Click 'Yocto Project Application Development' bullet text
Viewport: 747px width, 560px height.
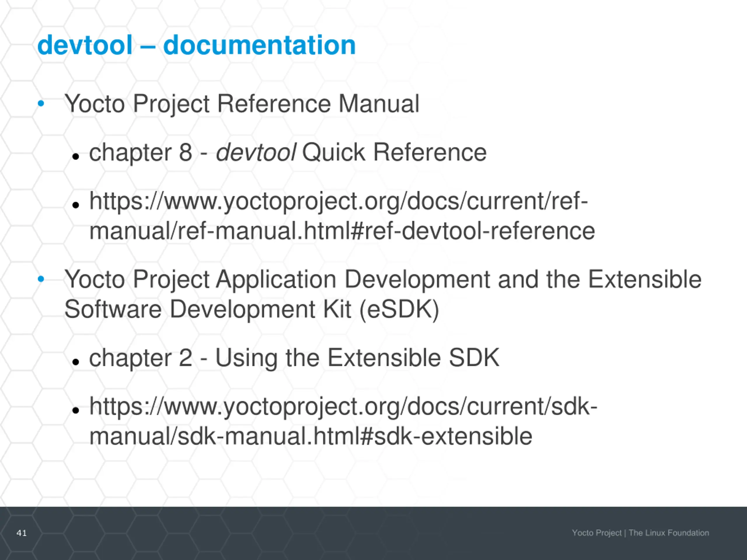(x=383, y=294)
